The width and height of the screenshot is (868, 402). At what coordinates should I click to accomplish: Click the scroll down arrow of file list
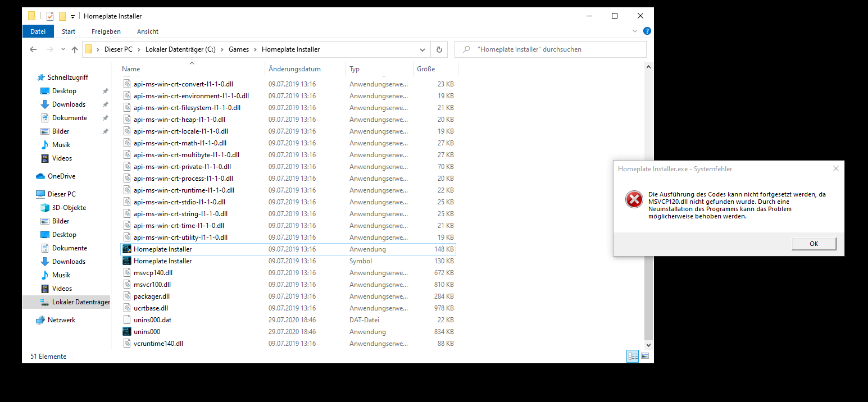tap(649, 345)
